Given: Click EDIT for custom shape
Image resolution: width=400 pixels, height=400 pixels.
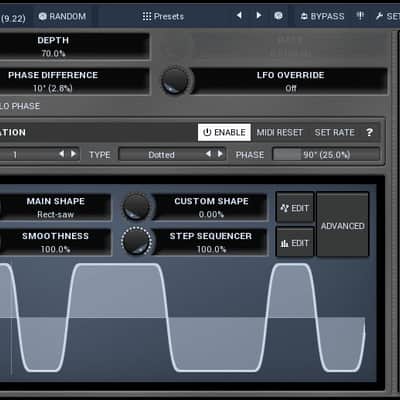Looking at the screenshot, I should click(295, 208).
